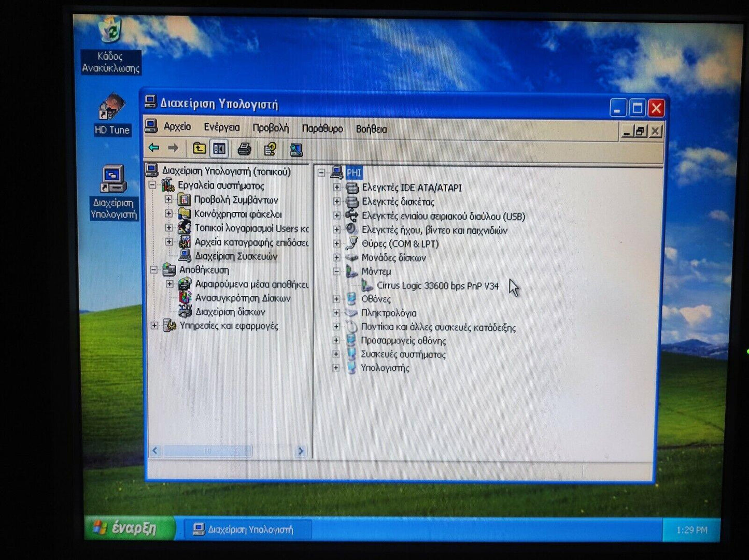The height and width of the screenshot is (560, 749).
Task: Click the Back arrow toolbar icon
Action: point(154,148)
